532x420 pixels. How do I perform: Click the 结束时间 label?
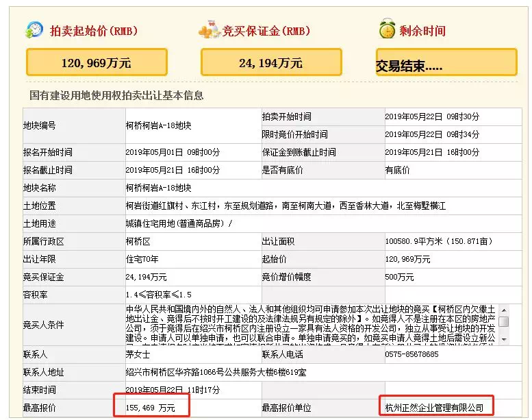(x=39, y=390)
